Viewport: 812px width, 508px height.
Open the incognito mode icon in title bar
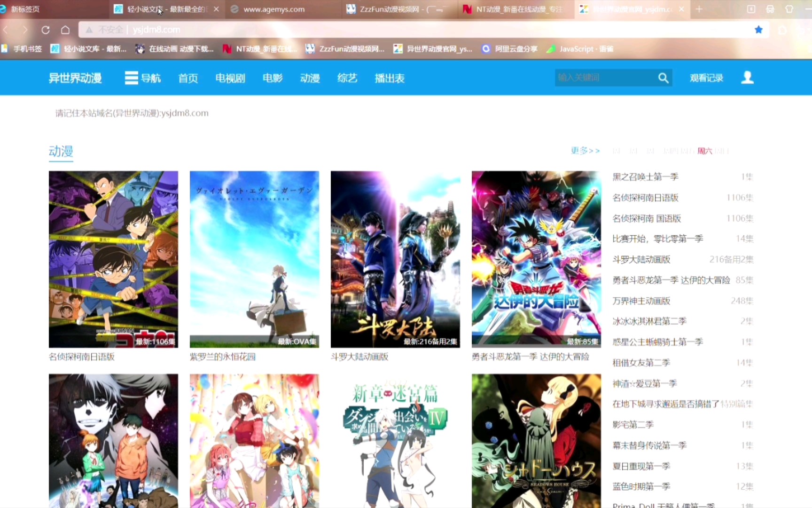[770, 9]
